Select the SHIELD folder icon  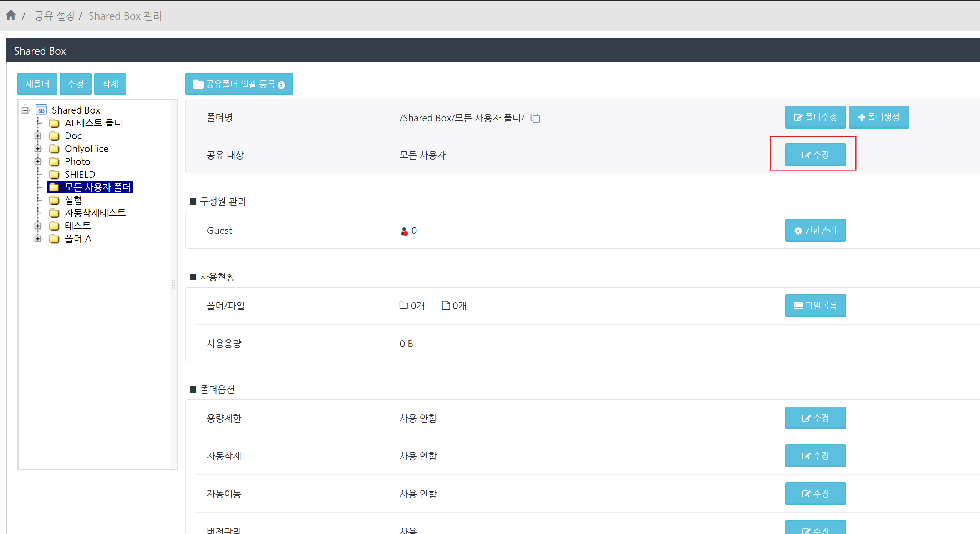click(x=54, y=174)
